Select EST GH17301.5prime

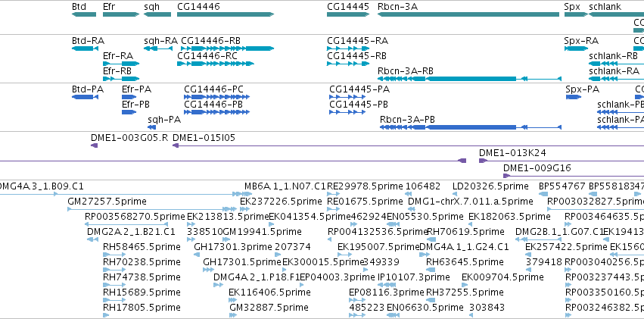[208, 270]
